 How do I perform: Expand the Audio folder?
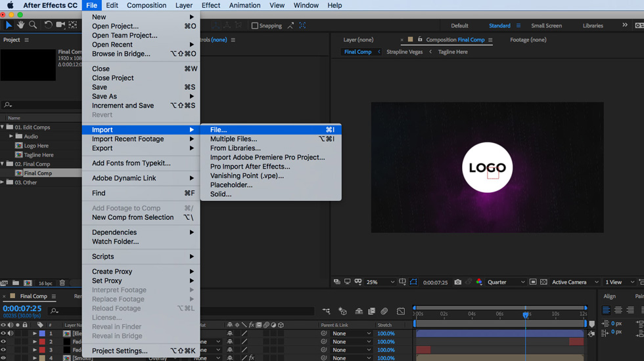pos(11,137)
